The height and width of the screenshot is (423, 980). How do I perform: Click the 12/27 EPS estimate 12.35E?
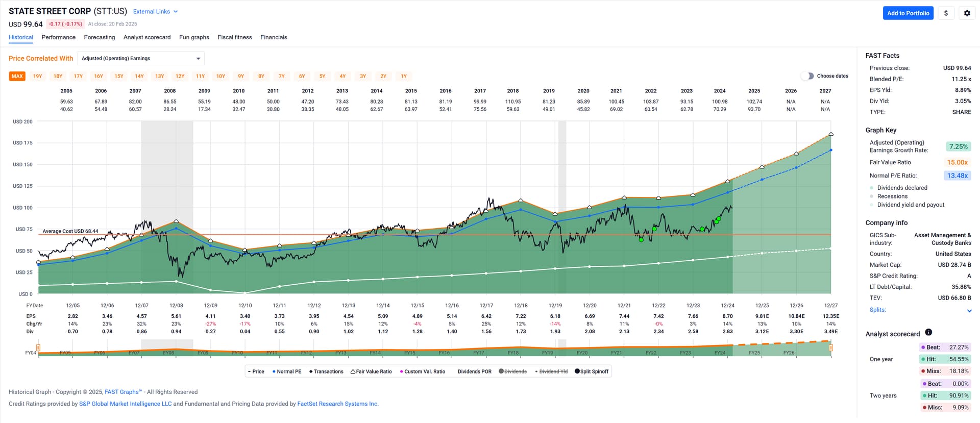click(831, 316)
